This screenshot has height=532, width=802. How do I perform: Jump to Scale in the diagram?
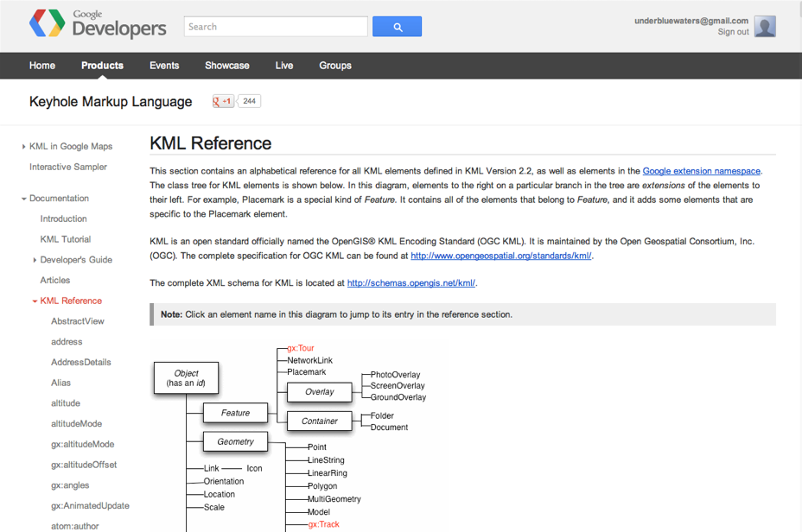213,508
